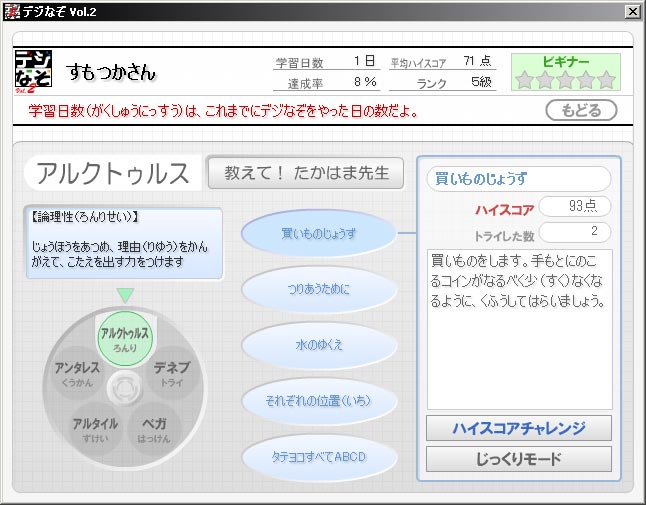Select the アルタイル (ずけい) wheel segment

[x=96, y=429]
